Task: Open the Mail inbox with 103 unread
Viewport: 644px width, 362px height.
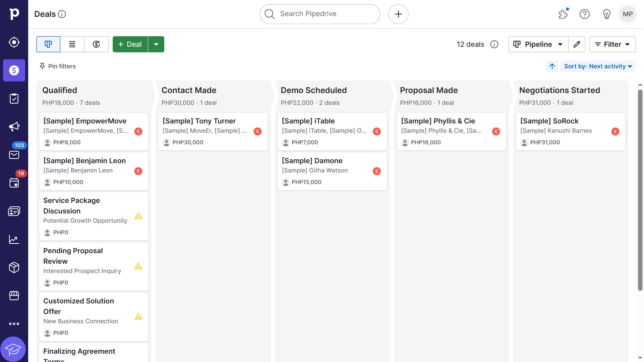Action: coord(14,155)
